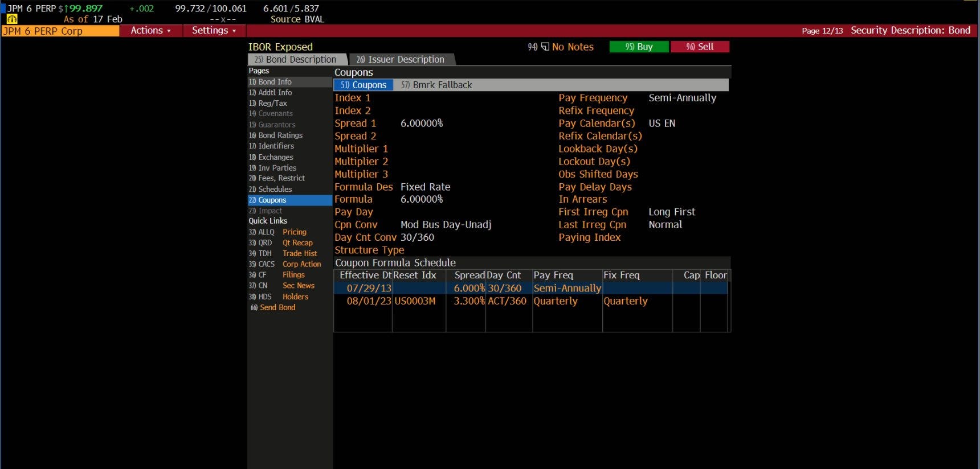
Task: Click the yellow info icon under JPM ticker
Action: pyautogui.click(x=12, y=19)
